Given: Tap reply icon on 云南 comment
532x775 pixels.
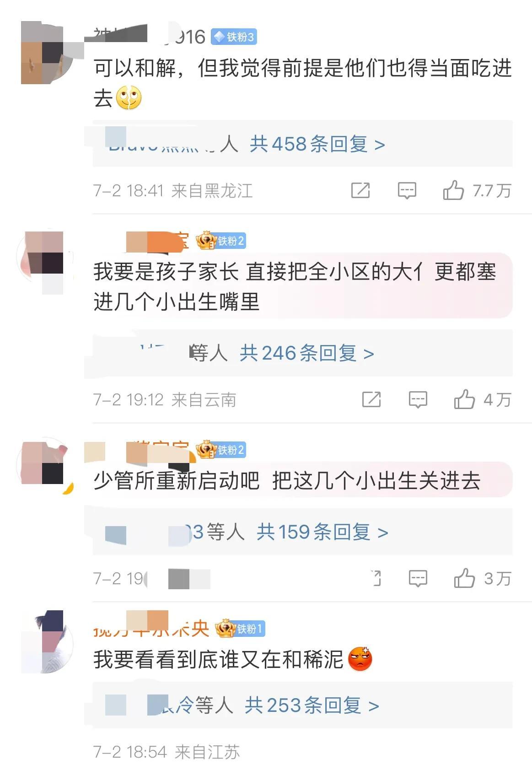Looking at the screenshot, I should pos(418,399).
